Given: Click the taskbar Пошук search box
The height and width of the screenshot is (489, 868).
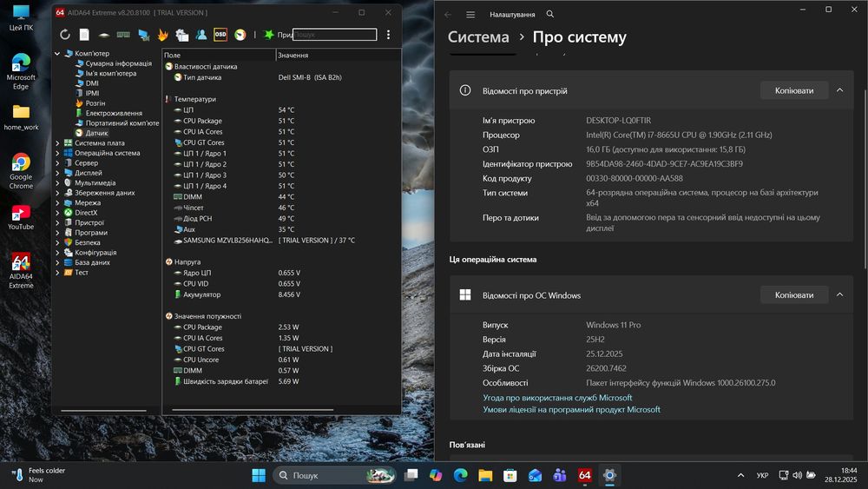Looking at the screenshot, I should coord(334,475).
